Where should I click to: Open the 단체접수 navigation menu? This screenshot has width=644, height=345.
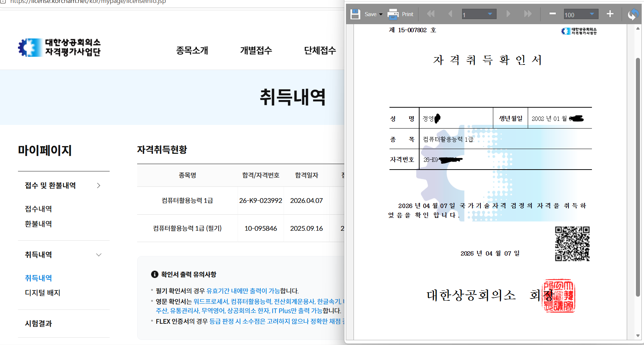click(x=320, y=51)
